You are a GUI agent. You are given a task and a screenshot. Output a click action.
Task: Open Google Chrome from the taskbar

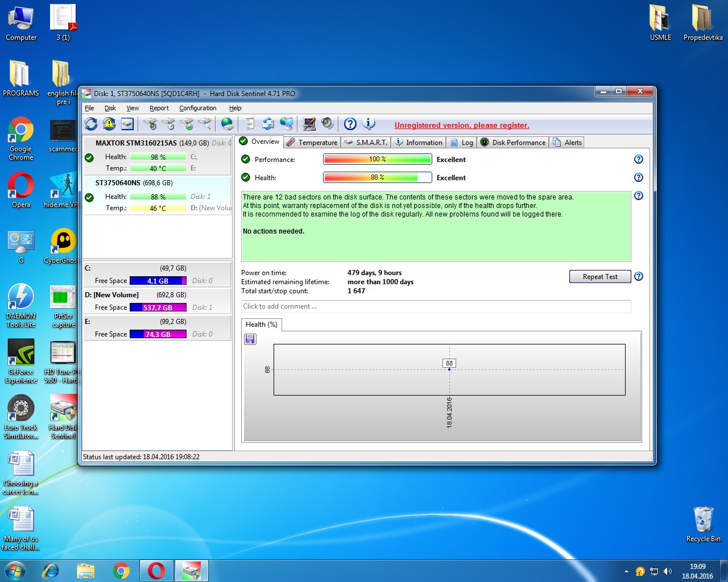pyautogui.click(x=121, y=571)
